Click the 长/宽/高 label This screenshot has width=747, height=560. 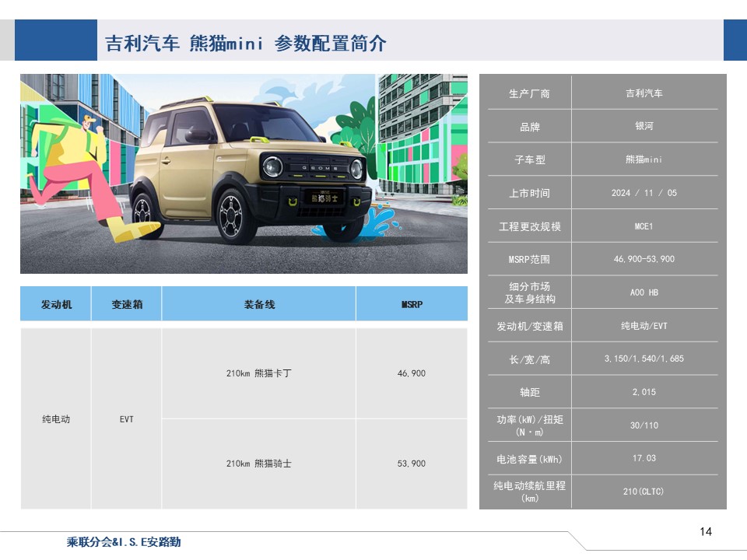[x=529, y=359]
